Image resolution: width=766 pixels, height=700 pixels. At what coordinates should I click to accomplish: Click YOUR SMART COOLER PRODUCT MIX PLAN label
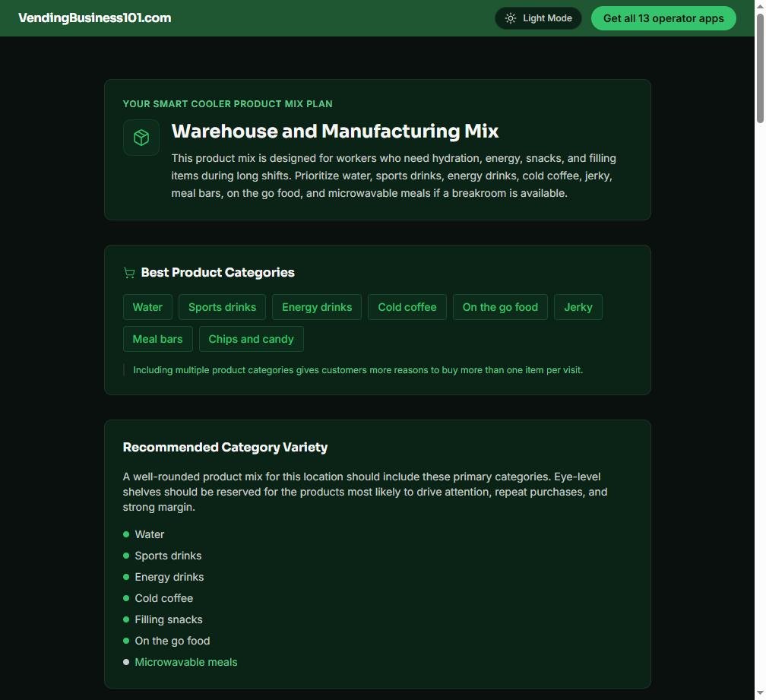pyautogui.click(x=228, y=104)
